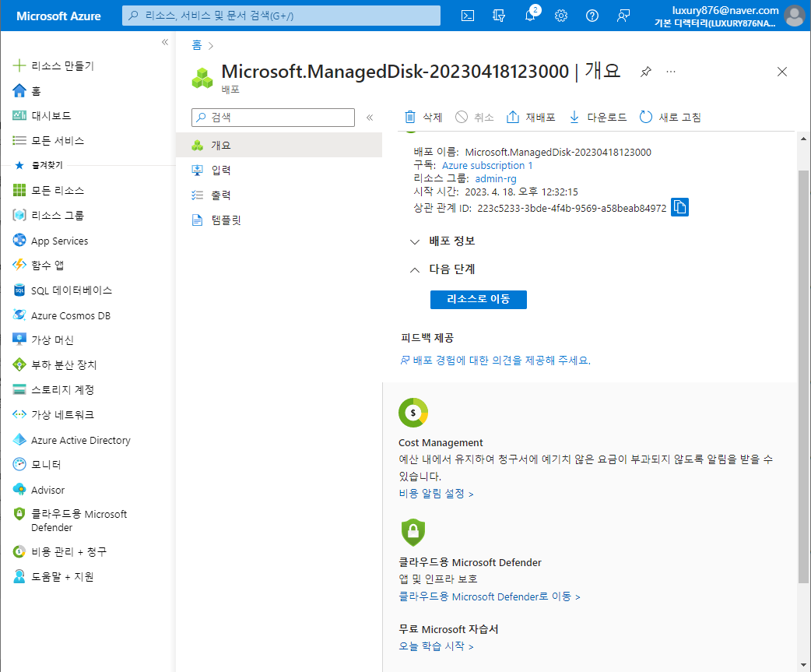Click the 리소스로 이동 button
811x672 pixels.
coord(479,300)
